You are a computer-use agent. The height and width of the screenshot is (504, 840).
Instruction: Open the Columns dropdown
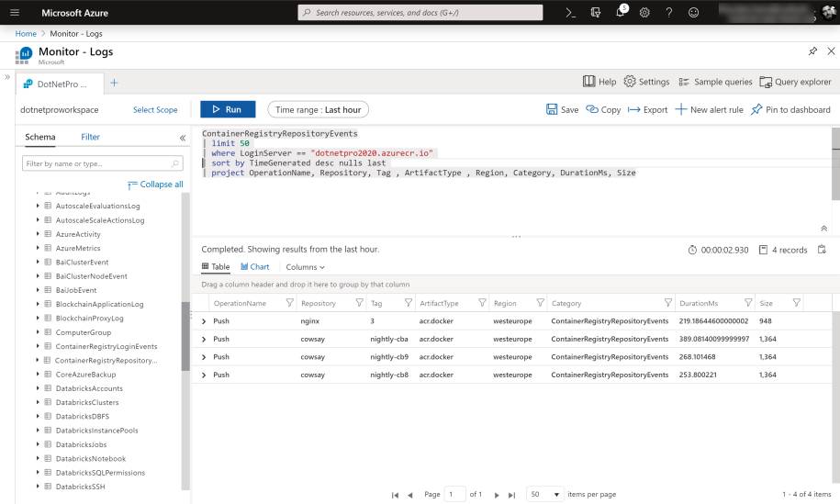[x=305, y=267]
